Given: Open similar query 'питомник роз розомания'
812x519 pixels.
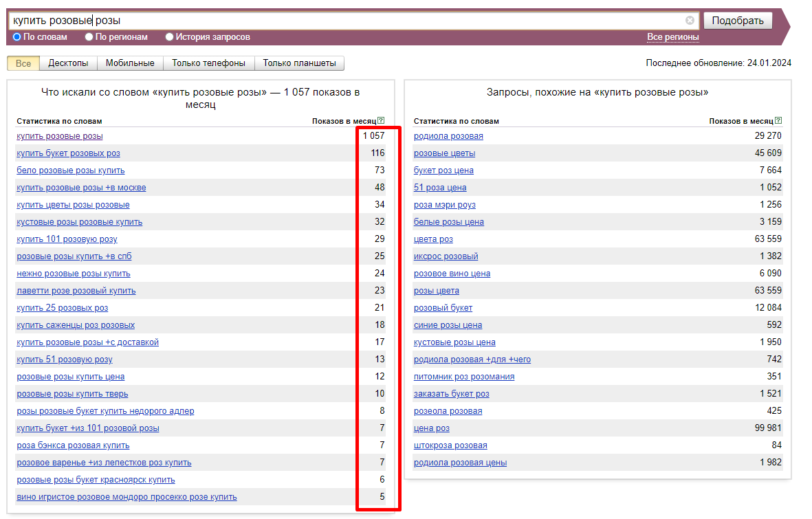Looking at the screenshot, I should point(464,377).
